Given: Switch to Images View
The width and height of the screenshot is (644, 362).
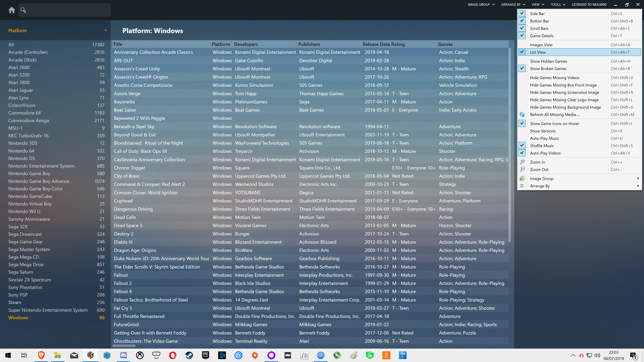Looking at the screenshot, I should (579, 45).
